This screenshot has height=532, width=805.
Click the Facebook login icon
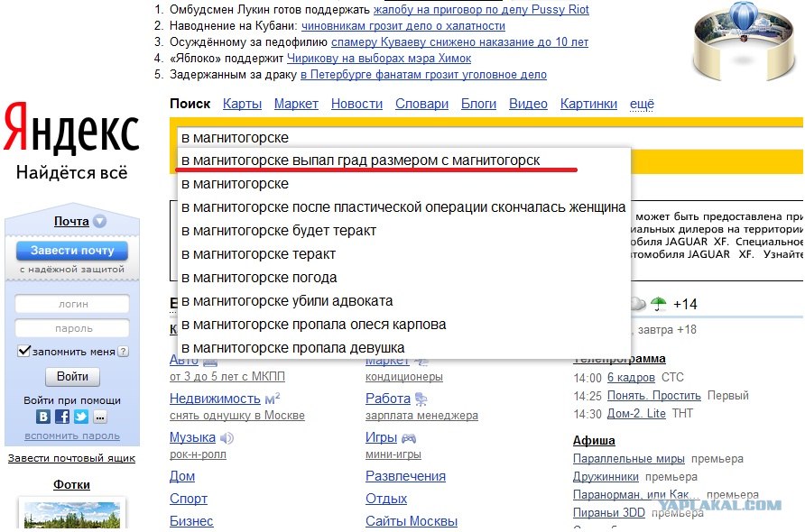pos(62,416)
